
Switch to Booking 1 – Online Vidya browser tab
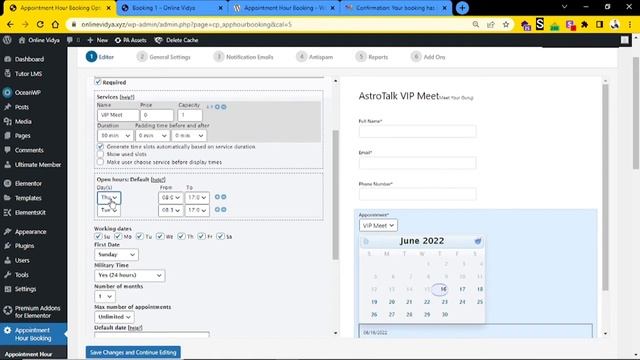pyautogui.click(x=173, y=8)
